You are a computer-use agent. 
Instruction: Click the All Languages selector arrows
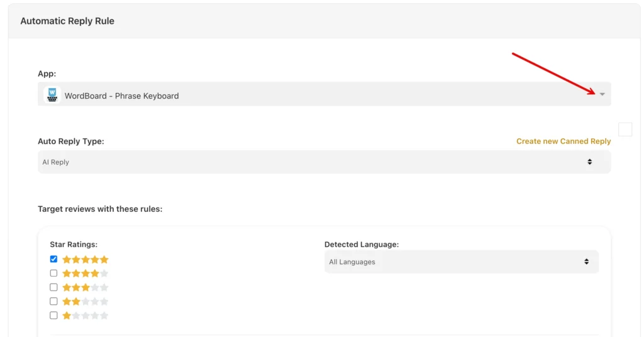coord(586,262)
